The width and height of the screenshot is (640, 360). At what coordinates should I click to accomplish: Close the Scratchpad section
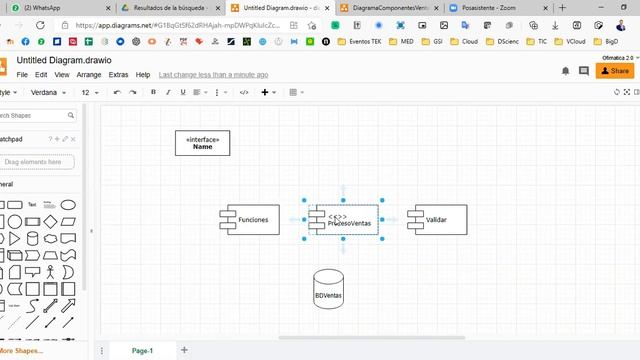coord(73,139)
